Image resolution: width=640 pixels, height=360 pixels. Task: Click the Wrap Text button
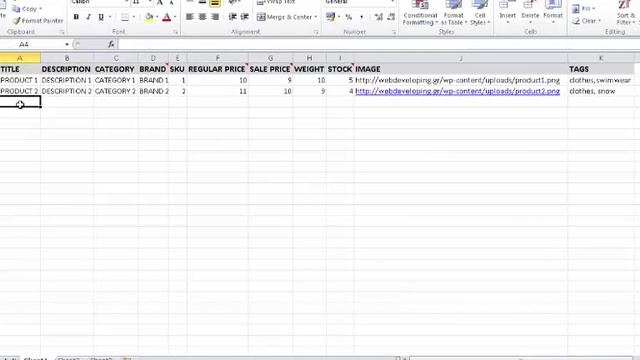click(276, 2)
